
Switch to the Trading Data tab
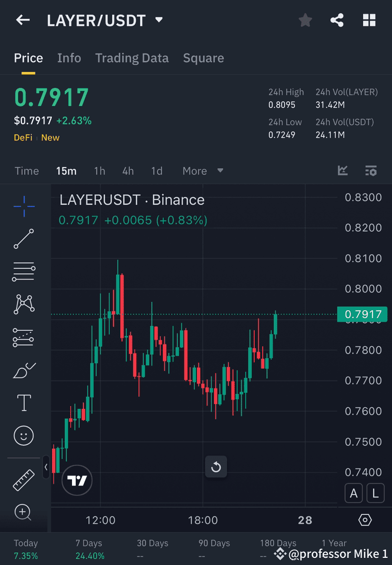(132, 58)
